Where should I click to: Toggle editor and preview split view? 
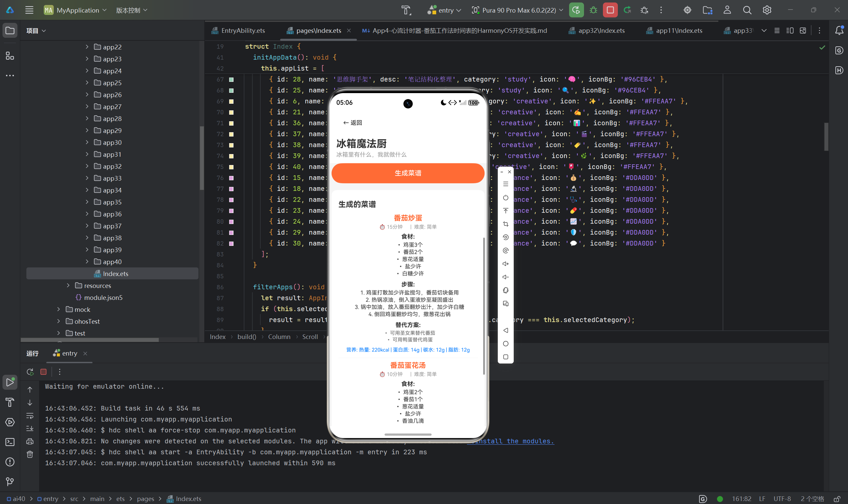[x=790, y=30]
